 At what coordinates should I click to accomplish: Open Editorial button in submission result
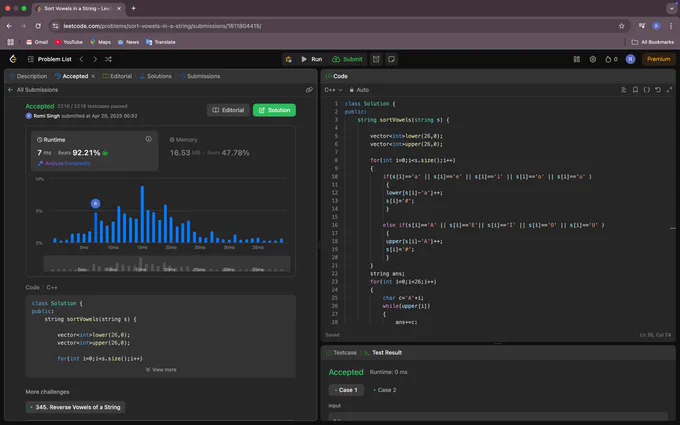pos(228,110)
